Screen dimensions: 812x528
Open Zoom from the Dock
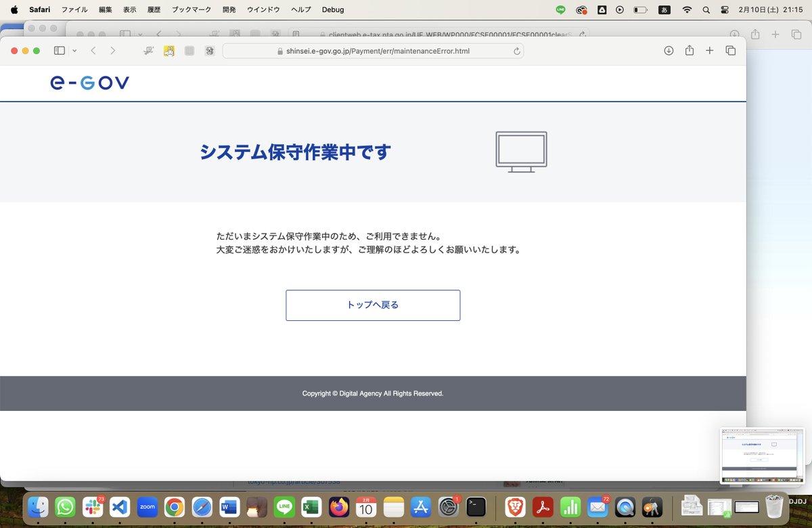coord(148,506)
